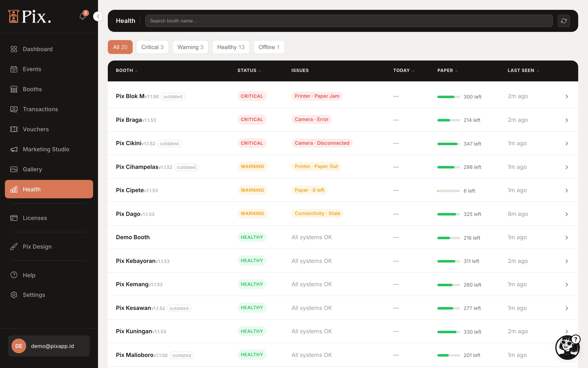Expand the Demo Booth row chevron
The image size is (588, 368).
567,238
